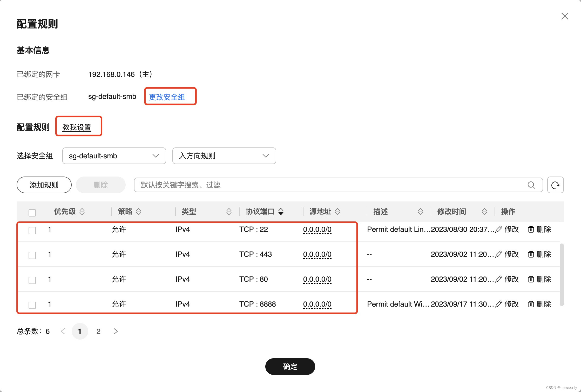Click the TCP : 443 port cell
The height and width of the screenshot is (392, 581).
(x=255, y=254)
